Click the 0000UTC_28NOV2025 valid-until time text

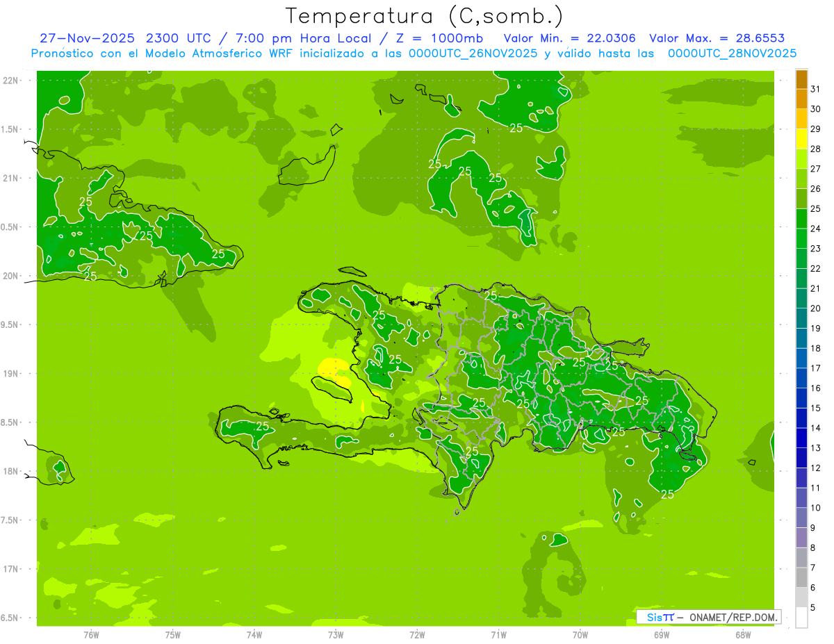click(x=732, y=53)
